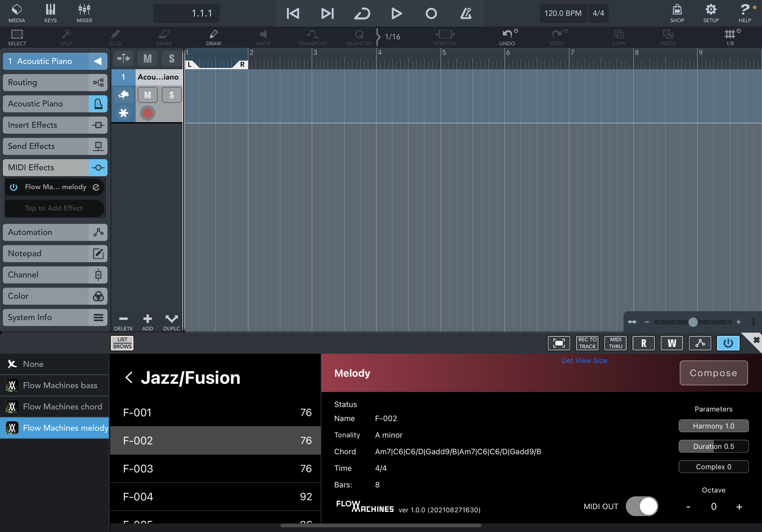Open the Color section

pyautogui.click(x=55, y=296)
